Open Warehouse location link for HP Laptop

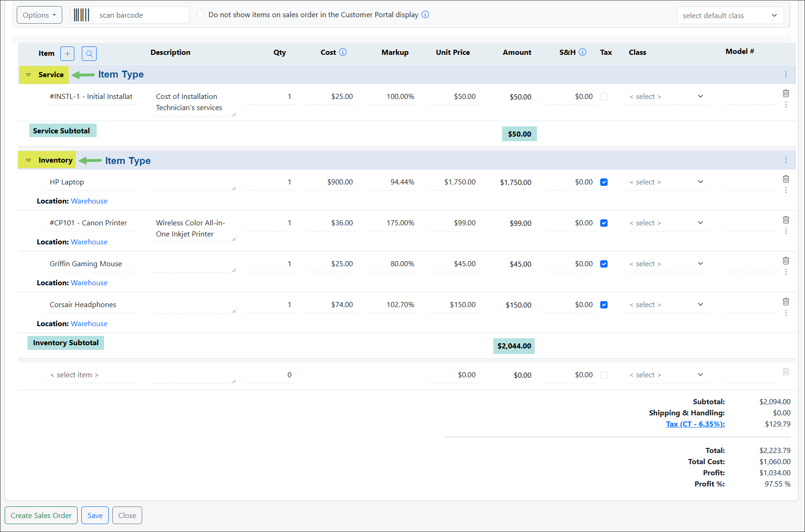(89, 201)
